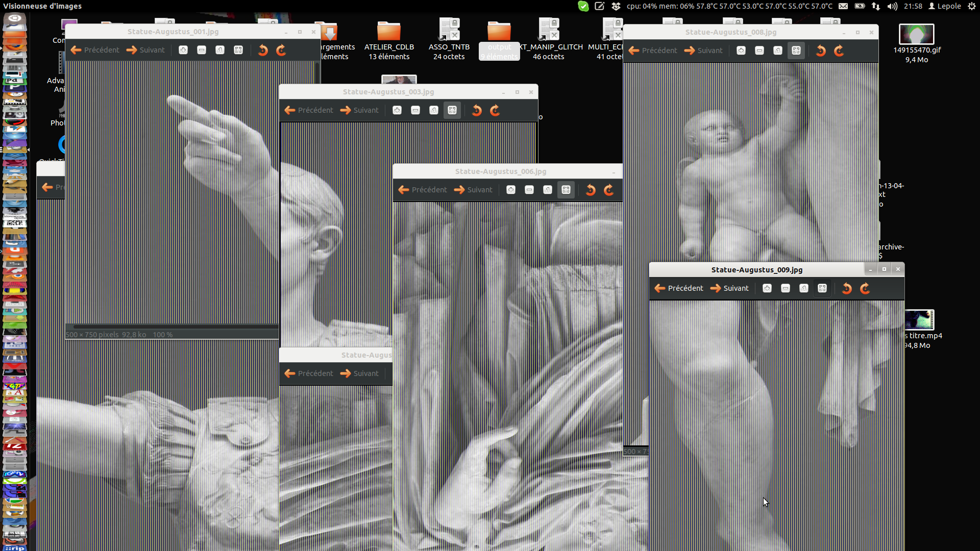
Task: Toggle best fit in Statue-Augustus_009.jpg
Action: (x=822, y=288)
